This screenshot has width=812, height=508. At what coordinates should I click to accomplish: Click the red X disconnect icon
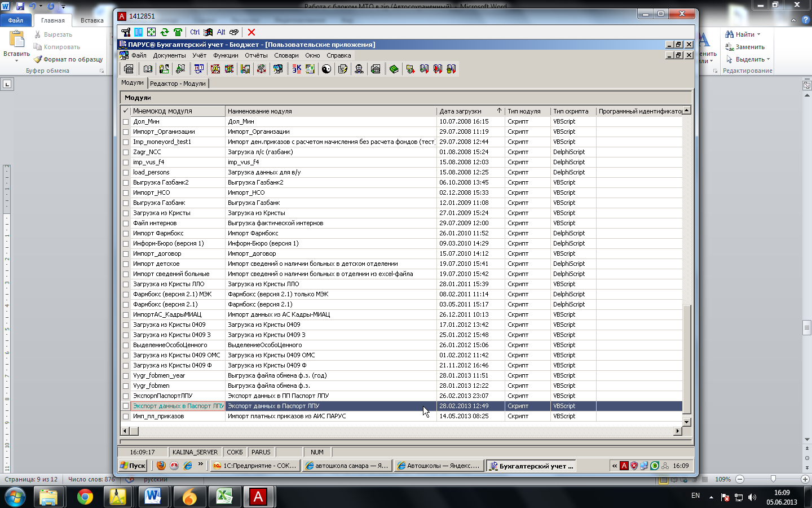click(x=251, y=32)
